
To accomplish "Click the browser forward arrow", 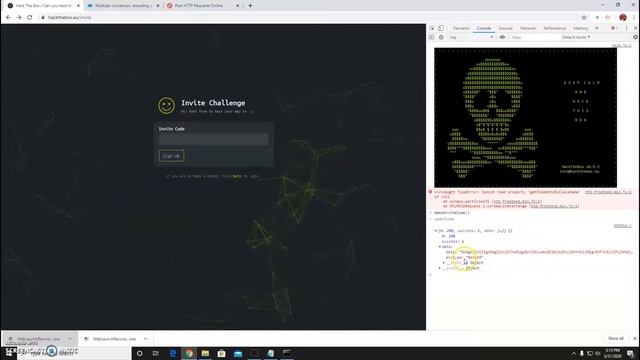I will 19,18.
